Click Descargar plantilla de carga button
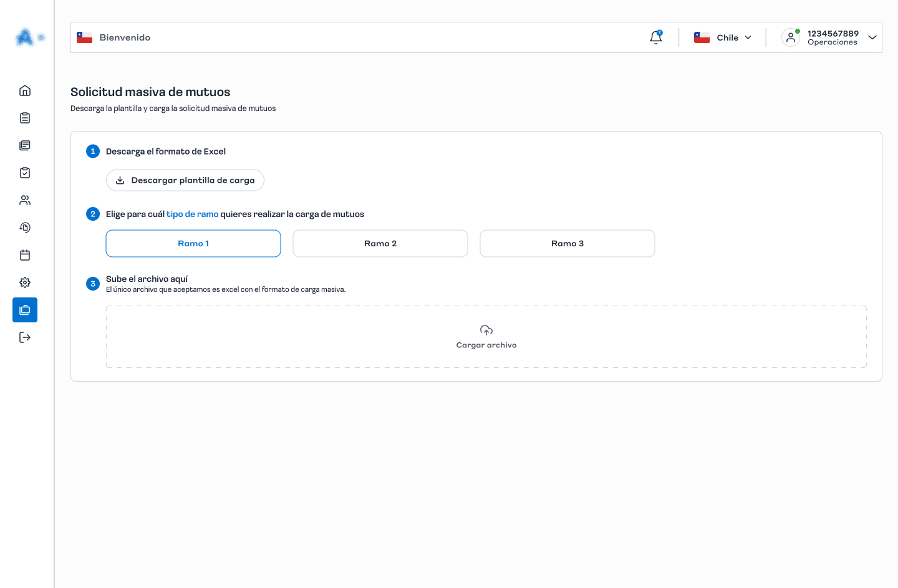Image resolution: width=898 pixels, height=588 pixels. [x=185, y=180]
